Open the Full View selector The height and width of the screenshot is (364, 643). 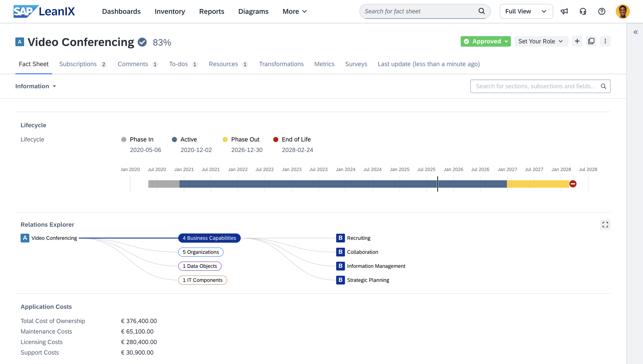[x=526, y=11]
